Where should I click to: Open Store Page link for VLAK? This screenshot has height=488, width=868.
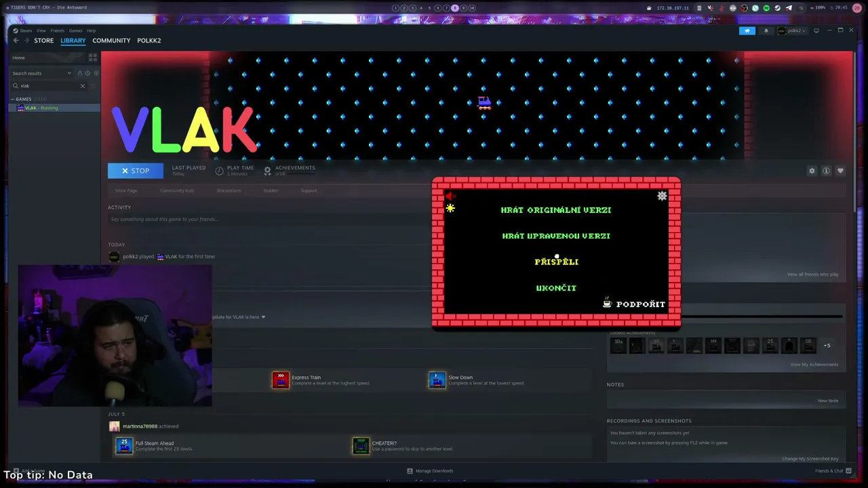(x=126, y=190)
